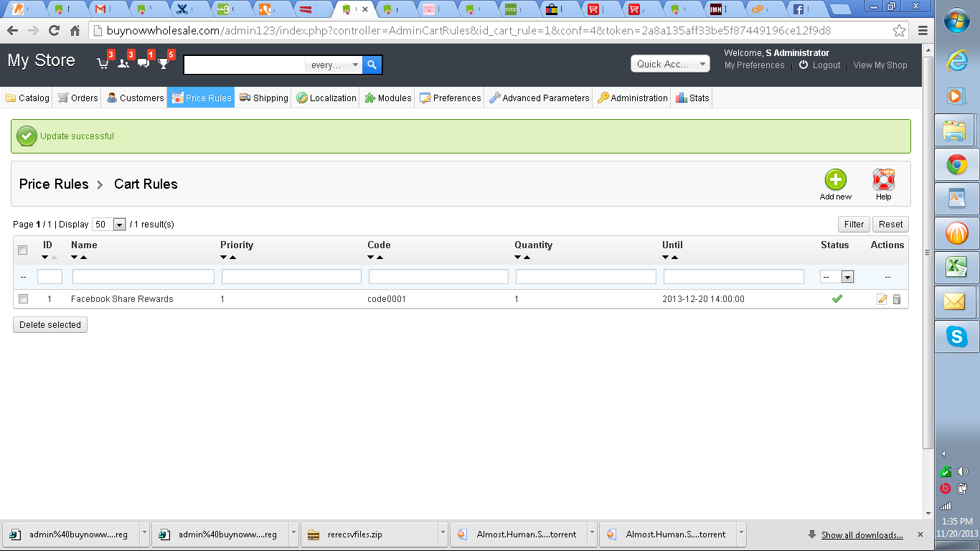Click the Filter button

pos(854,225)
